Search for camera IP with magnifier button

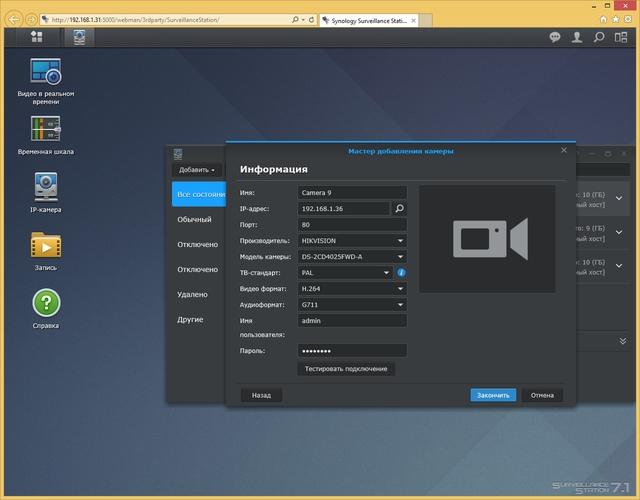coord(399,209)
